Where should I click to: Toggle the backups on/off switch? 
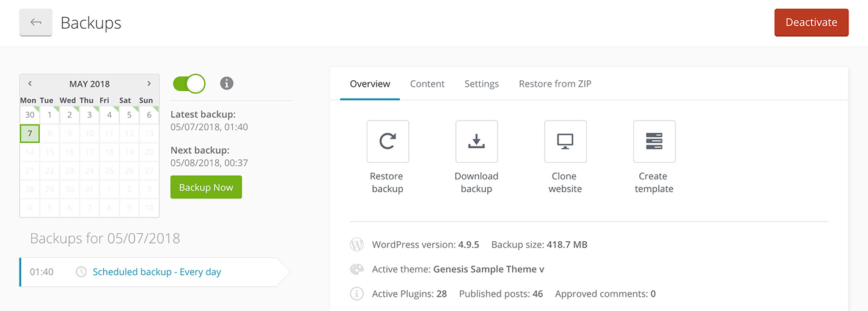pos(189,83)
